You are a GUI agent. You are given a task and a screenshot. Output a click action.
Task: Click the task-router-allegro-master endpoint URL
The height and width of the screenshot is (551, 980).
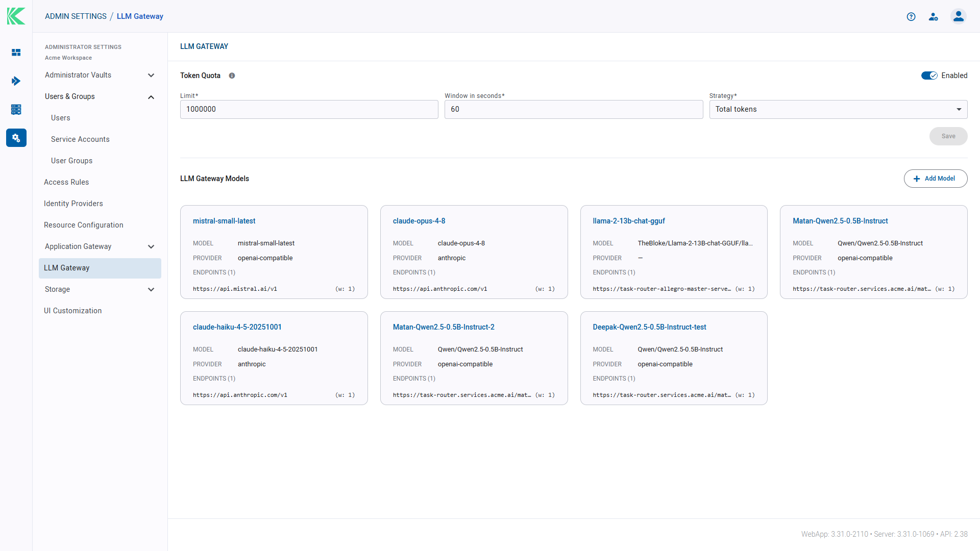[661, 289]
